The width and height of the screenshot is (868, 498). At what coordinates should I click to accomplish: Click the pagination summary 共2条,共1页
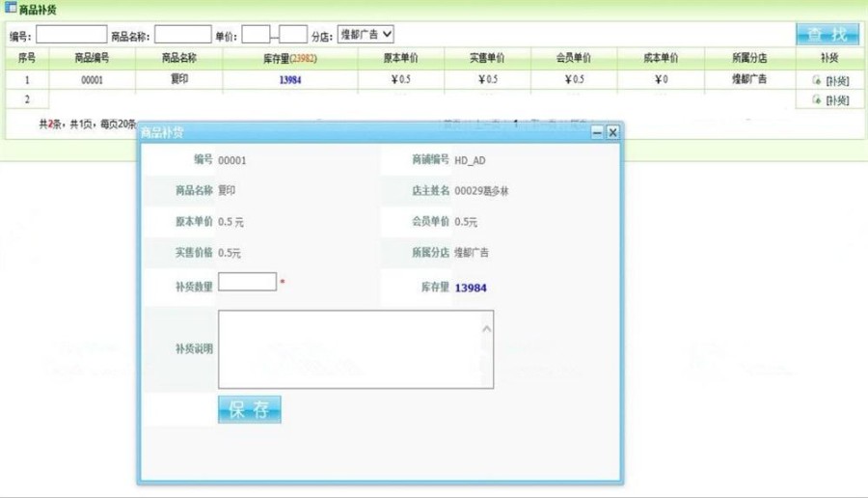pos(87,124)
